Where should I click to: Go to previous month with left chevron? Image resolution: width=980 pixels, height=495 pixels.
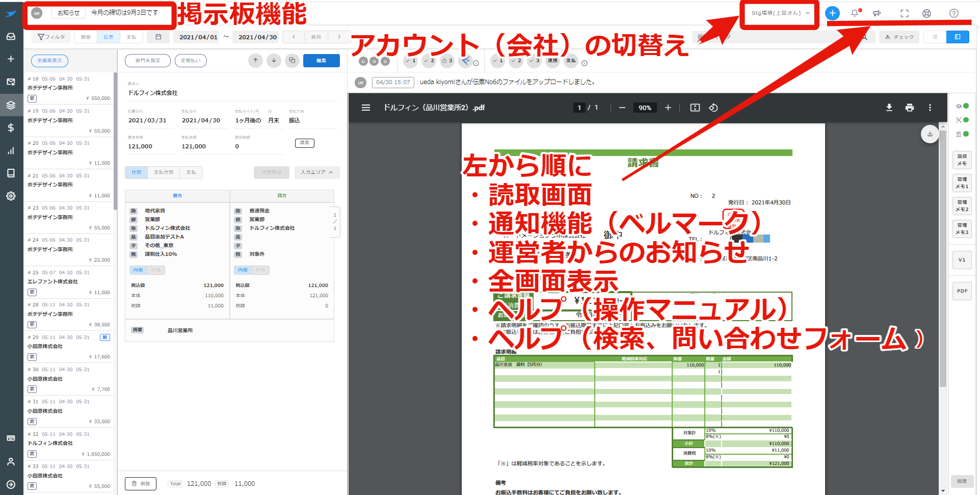point(294,37)
